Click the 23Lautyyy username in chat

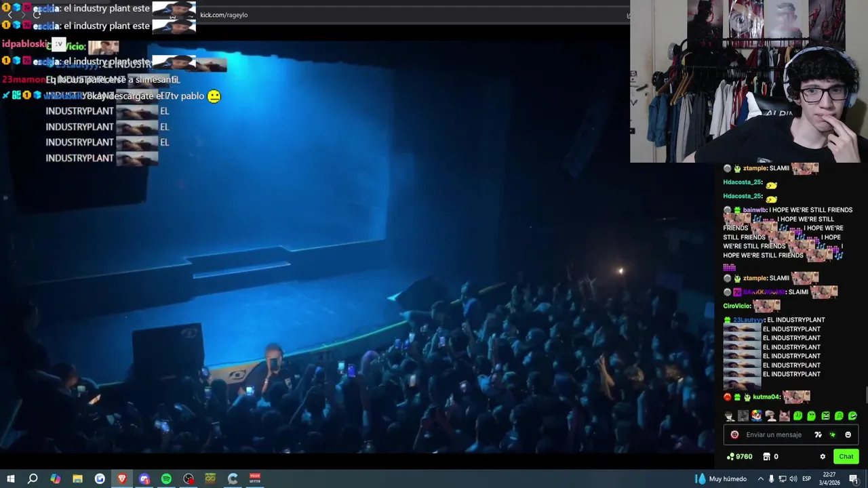click(x=749, y=320)
